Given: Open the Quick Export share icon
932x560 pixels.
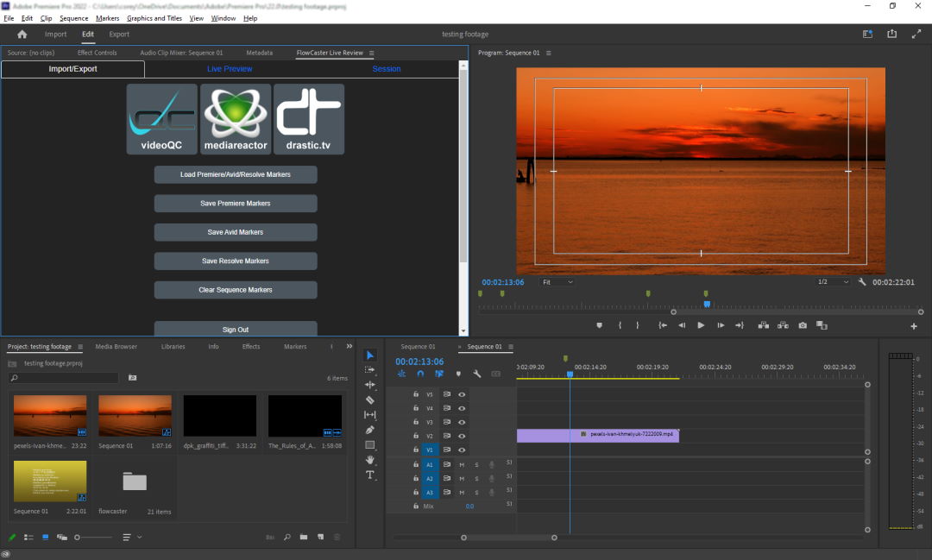Looking at the screenshot, I should (891, 35).
